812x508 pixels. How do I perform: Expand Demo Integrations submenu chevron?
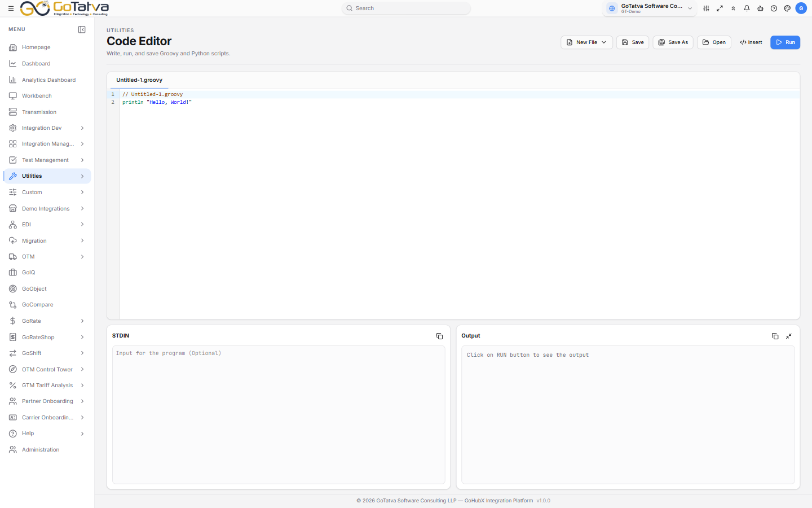pos(82,209)
